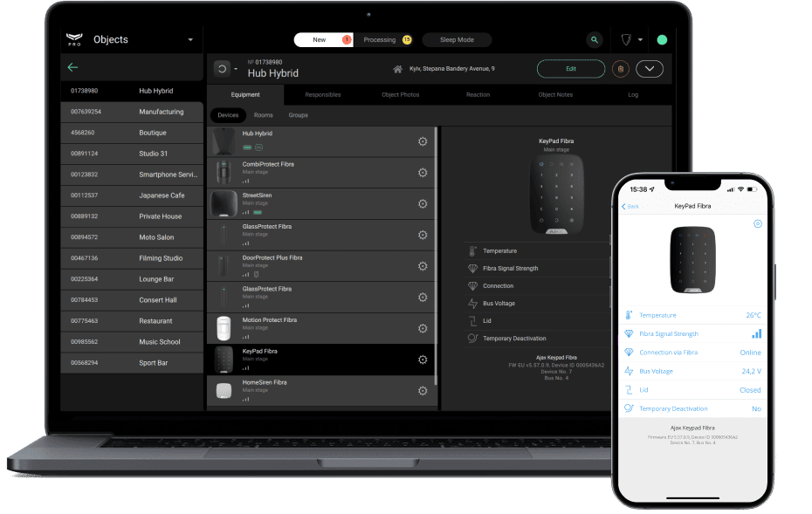
Task: Open settings gear for Motion Protect Fibra
Action: pyautogui.click(x=423, y=328)
